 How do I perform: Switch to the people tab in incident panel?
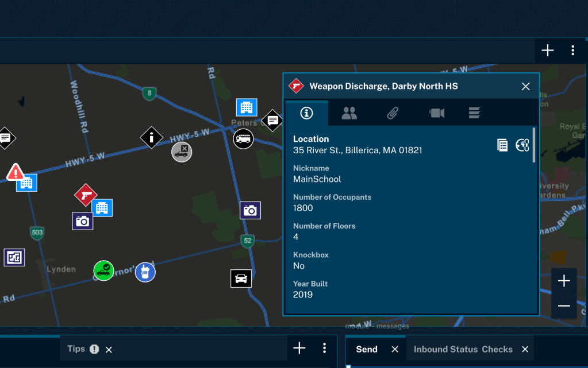click(x=349, y=114)
